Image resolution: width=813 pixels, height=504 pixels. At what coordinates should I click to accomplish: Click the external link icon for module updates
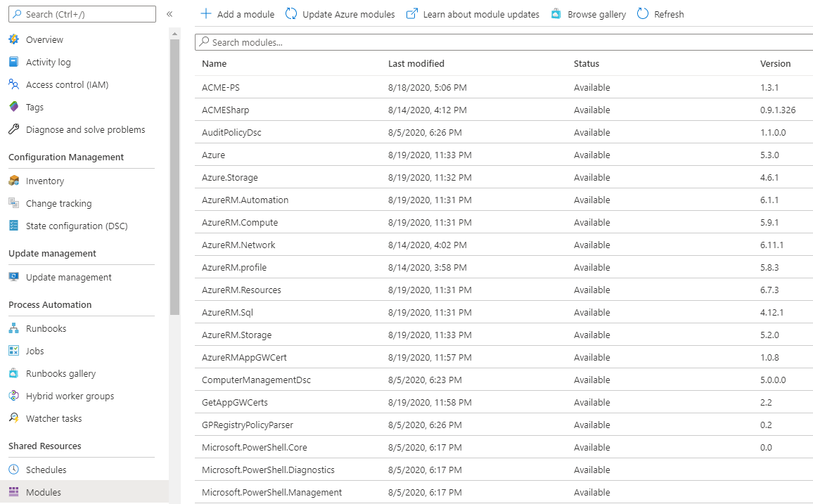point(411,14)
